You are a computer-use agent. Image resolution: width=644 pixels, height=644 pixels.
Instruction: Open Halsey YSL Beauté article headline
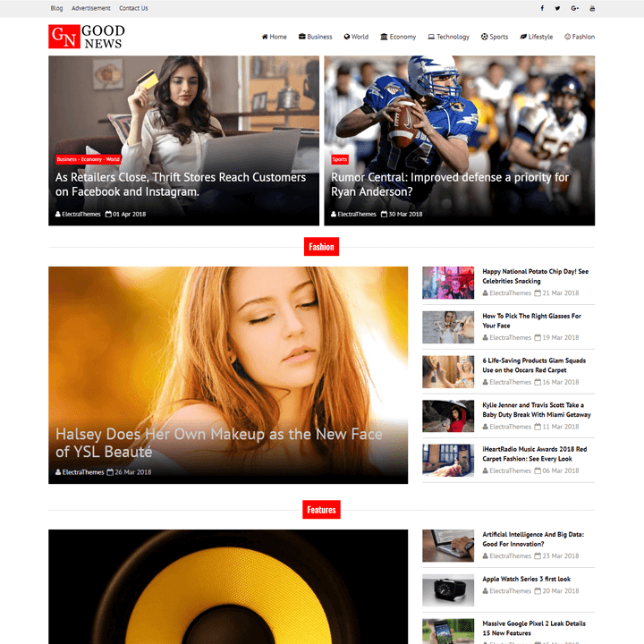coord(218,443)
